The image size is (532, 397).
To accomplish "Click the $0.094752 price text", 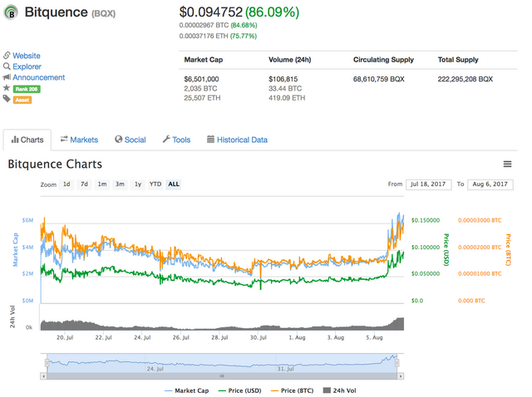I will click(x=210, y=12).
